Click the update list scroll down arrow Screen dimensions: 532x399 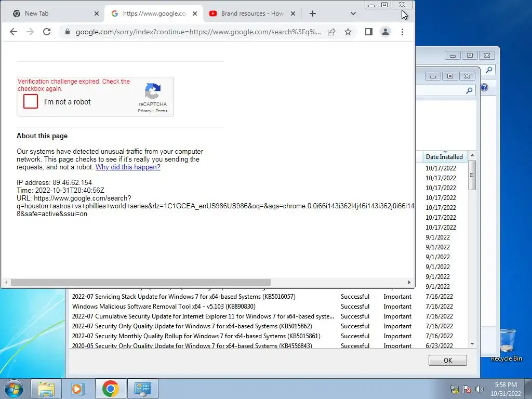472,344
